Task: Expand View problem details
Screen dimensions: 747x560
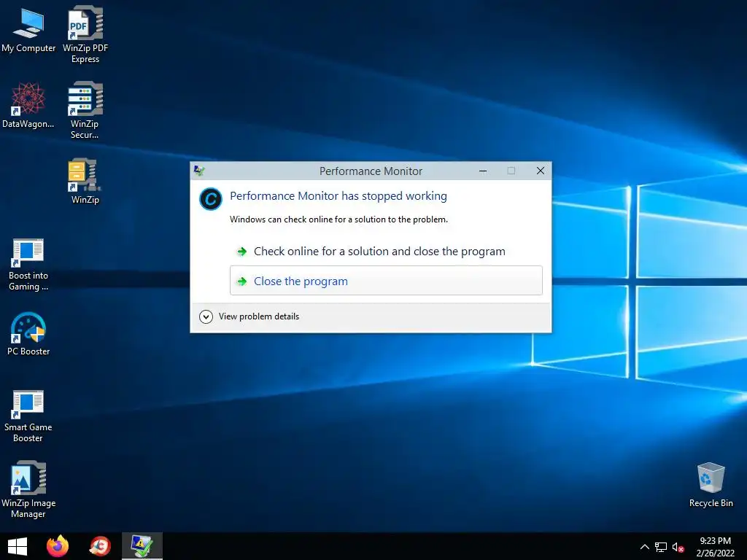Action: pos(249,316)
